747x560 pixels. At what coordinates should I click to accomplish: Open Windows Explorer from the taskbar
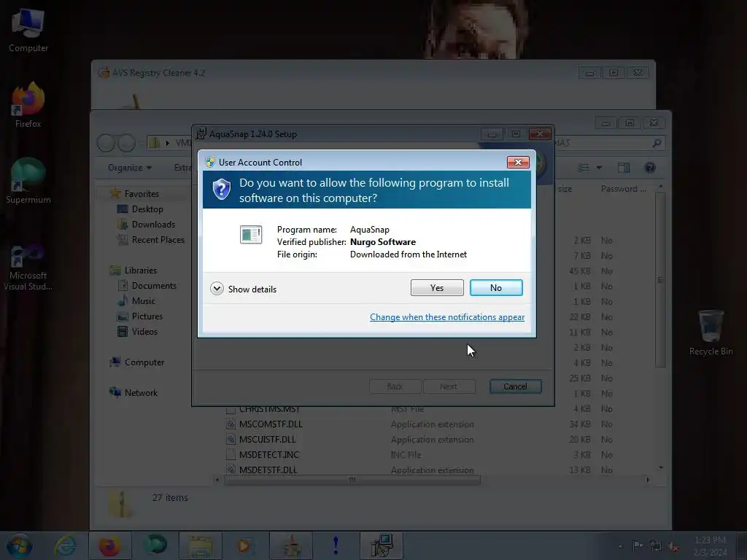tap(201, 545)
